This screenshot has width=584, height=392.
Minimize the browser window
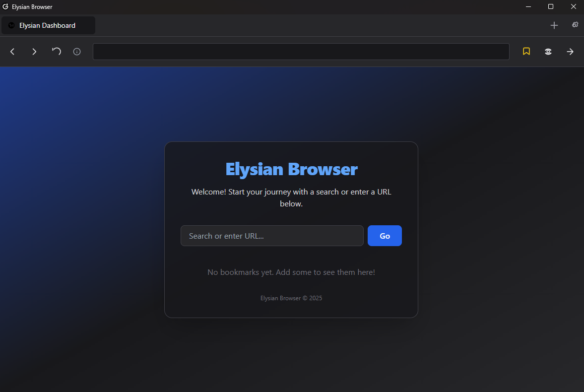[528, 7]
